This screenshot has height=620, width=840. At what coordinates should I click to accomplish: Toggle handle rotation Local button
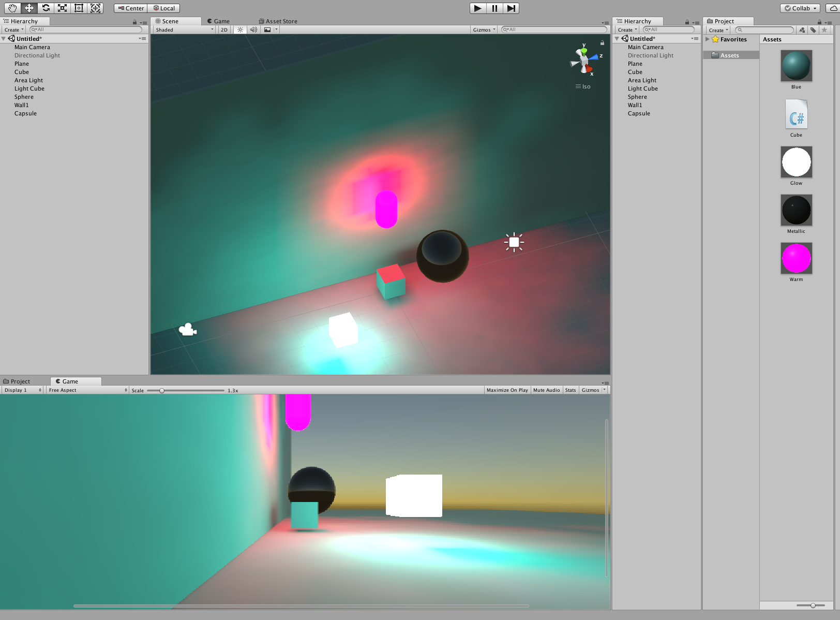point(164,8)
